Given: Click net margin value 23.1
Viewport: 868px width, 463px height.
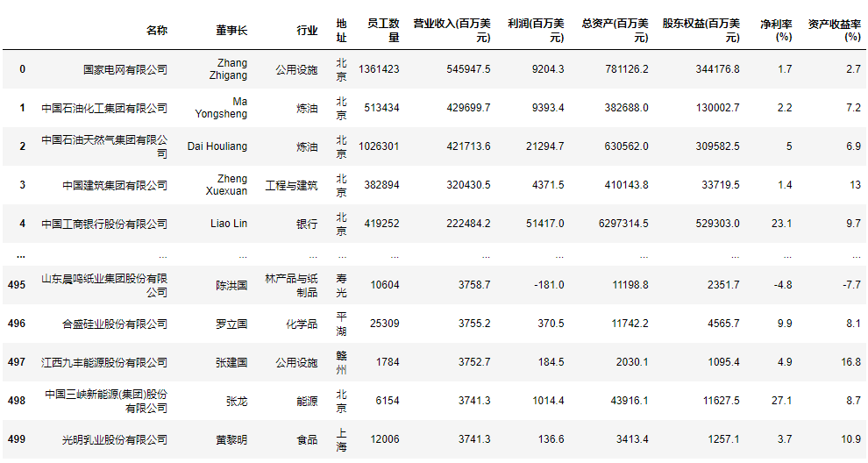Looking at the screenshot, I should click(x=781, y=224).
